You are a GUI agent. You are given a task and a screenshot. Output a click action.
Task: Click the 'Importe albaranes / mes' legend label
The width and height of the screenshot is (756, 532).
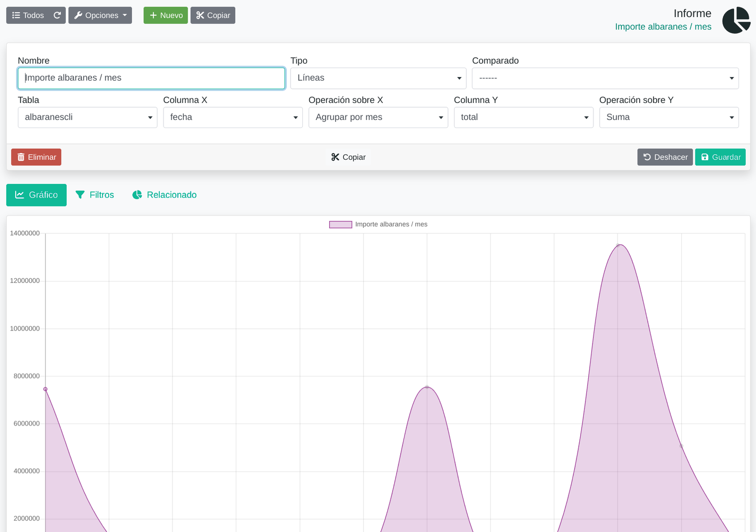point(391,224)
